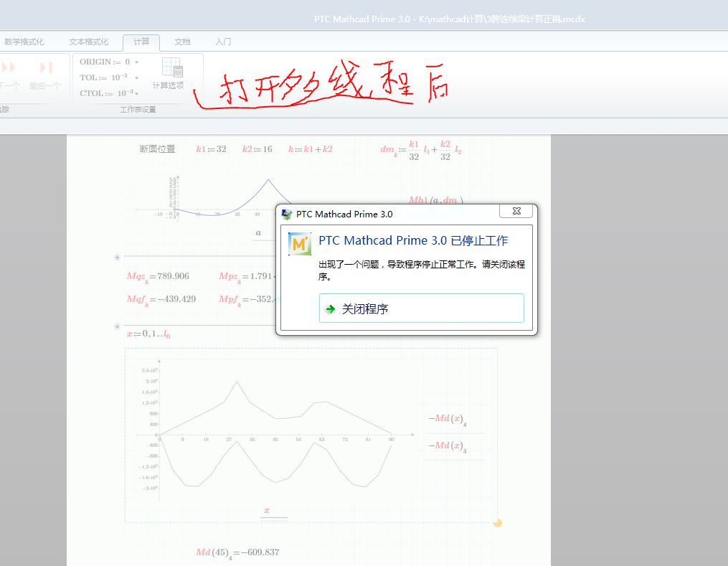The image size is (728, 566).
Task: Click the a axis label of upper plot
Action: (x=259, y=232)
